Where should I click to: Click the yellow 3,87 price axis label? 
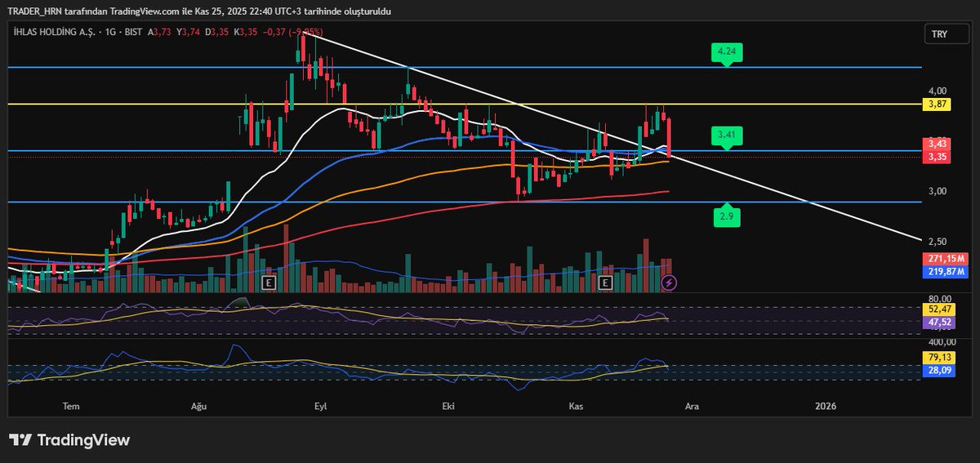938,105
